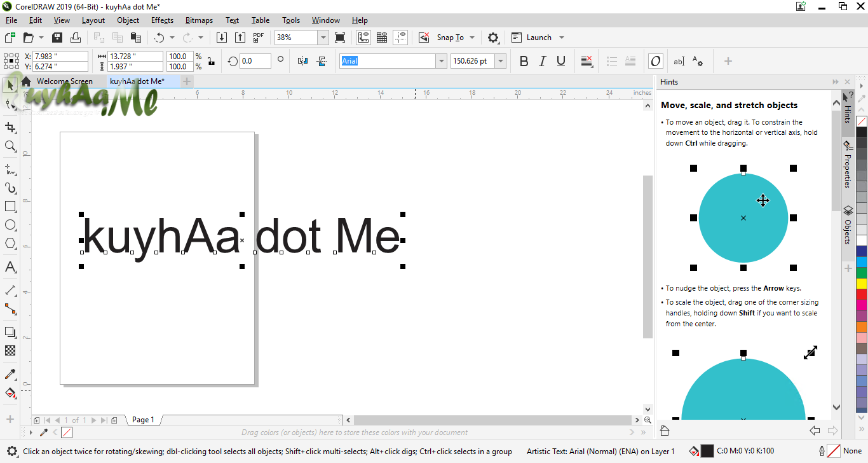Open the font size dropdown
Screen dimensions: 868x463
coord(501,61)
